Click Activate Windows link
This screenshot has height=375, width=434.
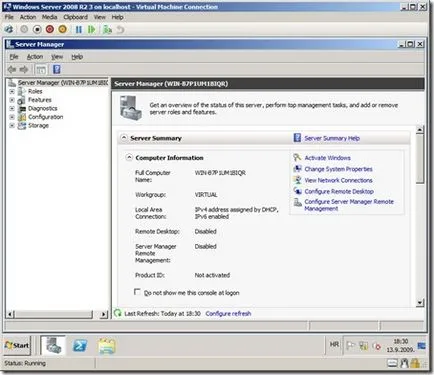coord(327,158)
